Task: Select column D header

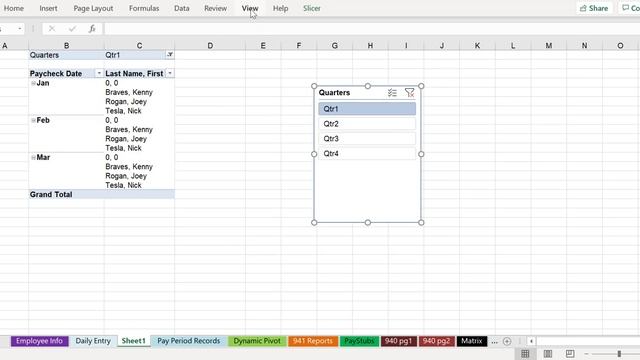Action: click(210, 46)
